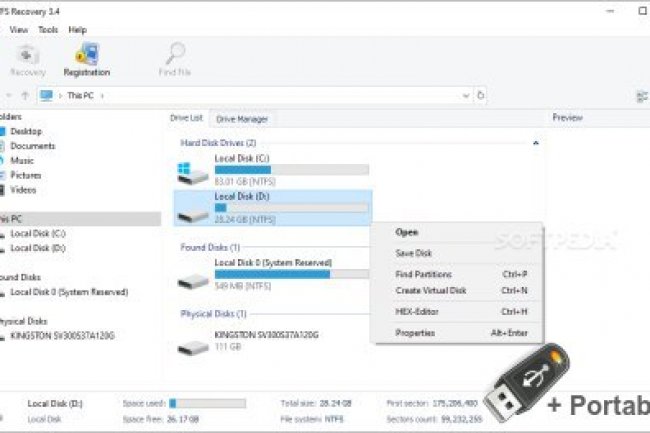
Task: Click the Recovery toolbar icon
Action: [x=27, y=54]
